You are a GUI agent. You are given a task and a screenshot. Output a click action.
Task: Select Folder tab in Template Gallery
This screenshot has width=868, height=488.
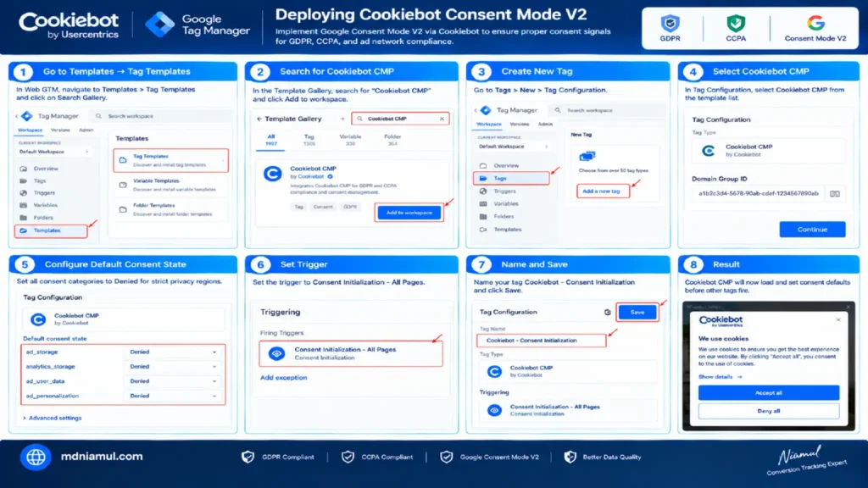point(392,140)
